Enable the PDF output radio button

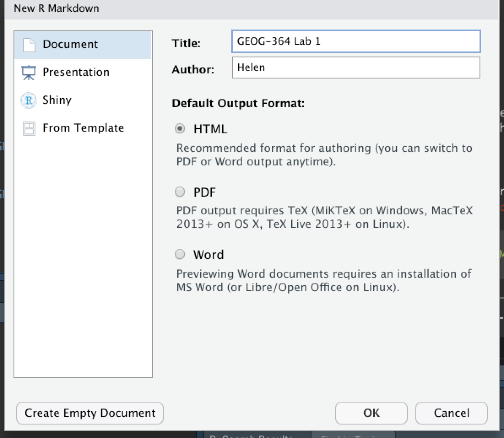click(x=180, y=192)
